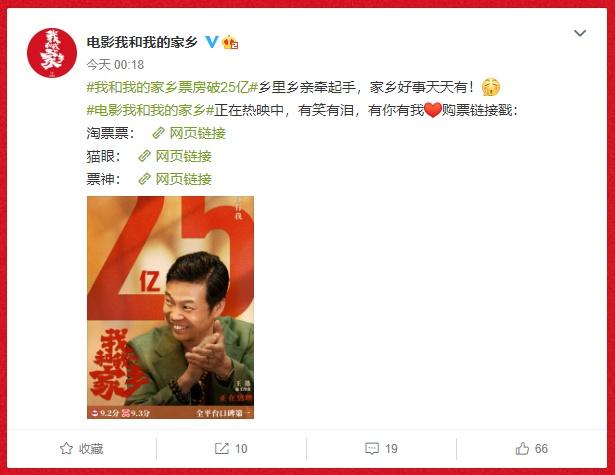Click the link icon beside 淘票票
The image size is (615, 475).
coord(158,133)
